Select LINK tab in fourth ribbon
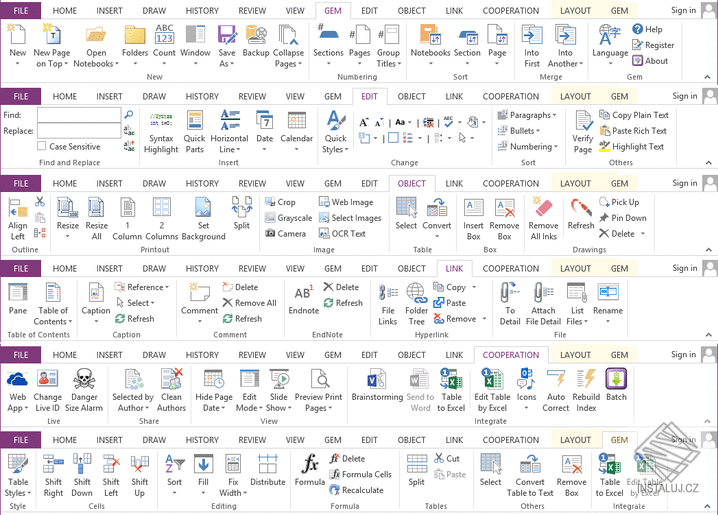The height and width of the screenshot is (515, 718). coord(454,269)
